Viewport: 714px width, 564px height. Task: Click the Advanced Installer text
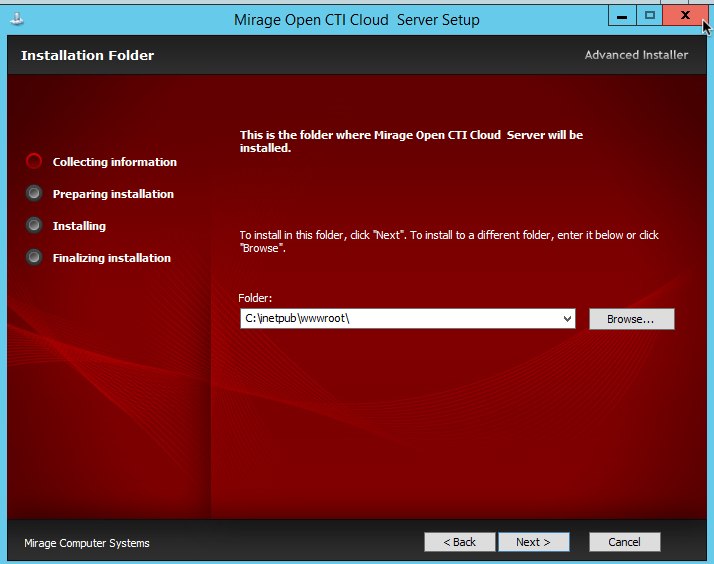(636, 55)
